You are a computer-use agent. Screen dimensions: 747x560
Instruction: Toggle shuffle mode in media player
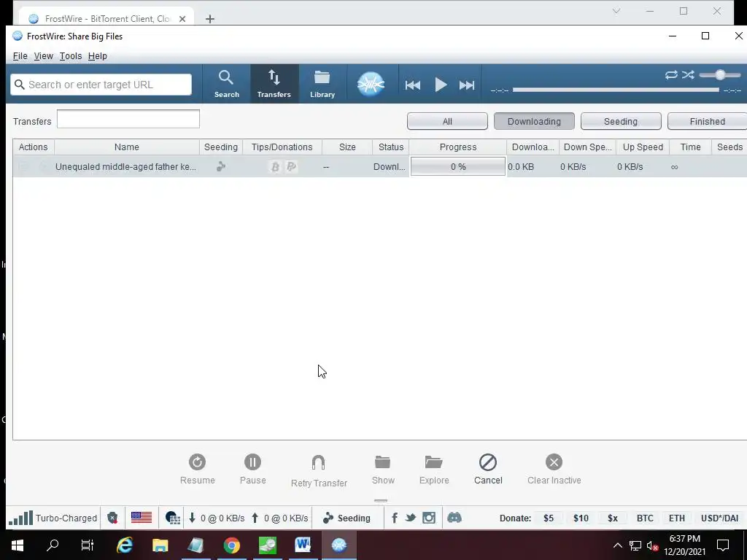click(x=688, y=75)
